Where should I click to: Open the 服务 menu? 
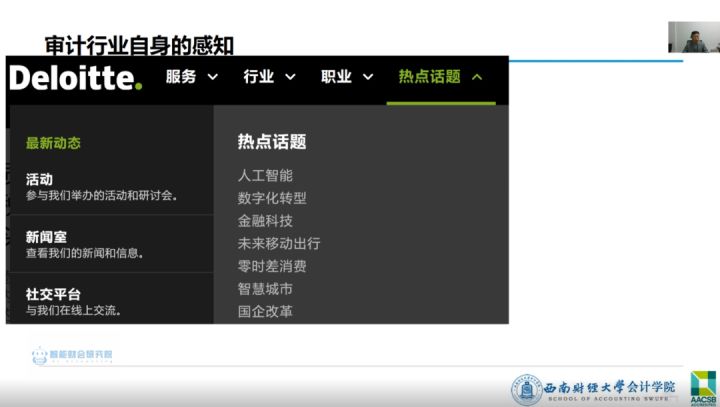coord(181,76)
